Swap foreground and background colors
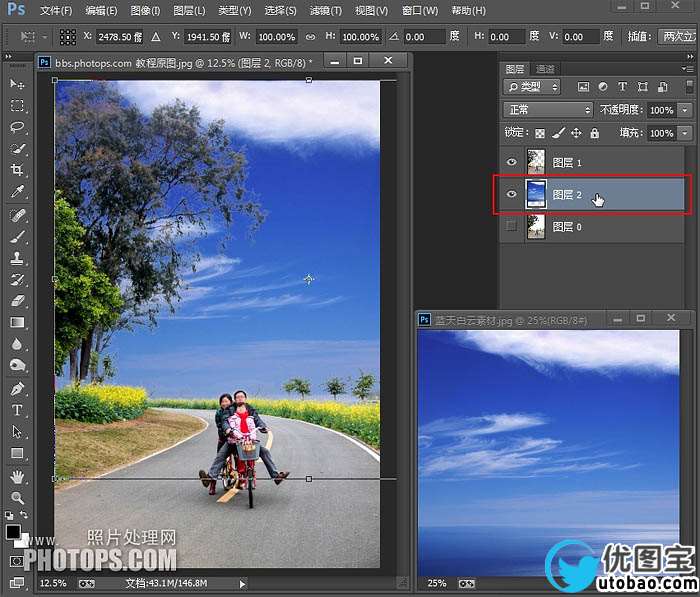Screen dimensions: 700x597 tap(24, 514)
